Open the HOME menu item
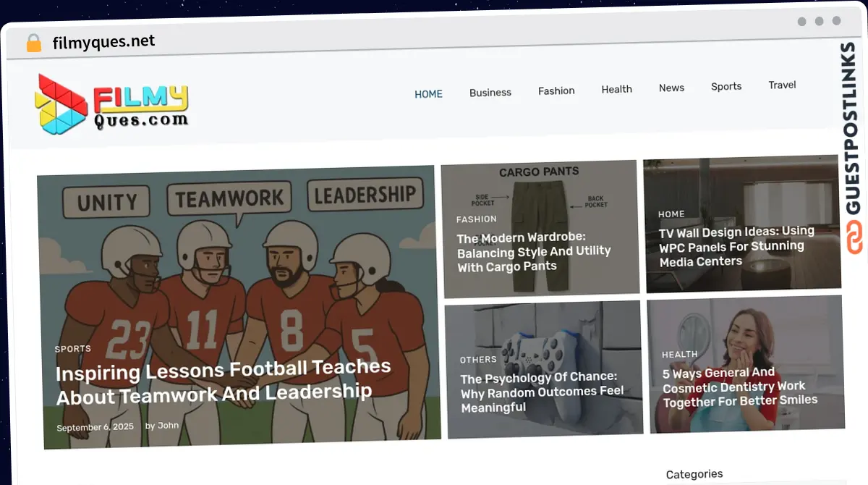The width and height of the screenshot is (868, 485). click(x=428, y=94)
